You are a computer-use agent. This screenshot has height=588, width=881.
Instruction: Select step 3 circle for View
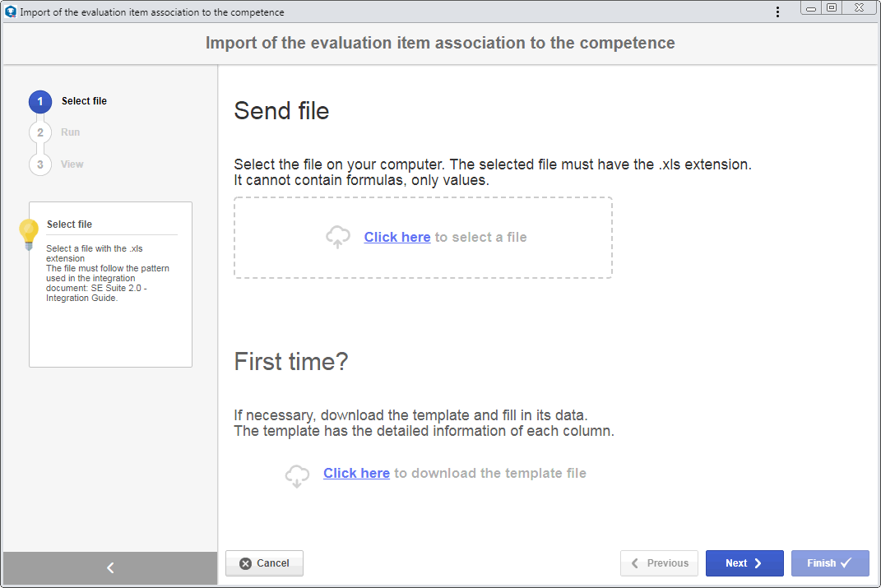click(39, 164)
